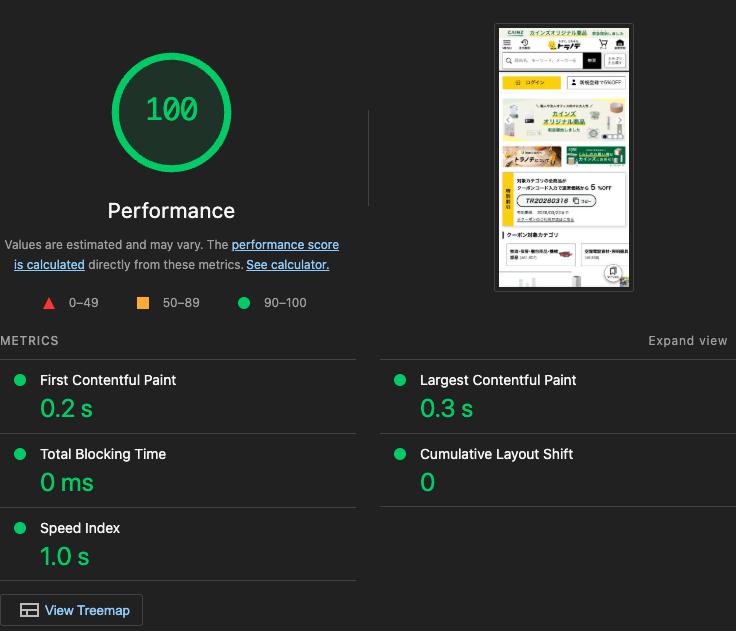
Task: Click the orange square 50–89 legend icon
Action: coord(143,303)
